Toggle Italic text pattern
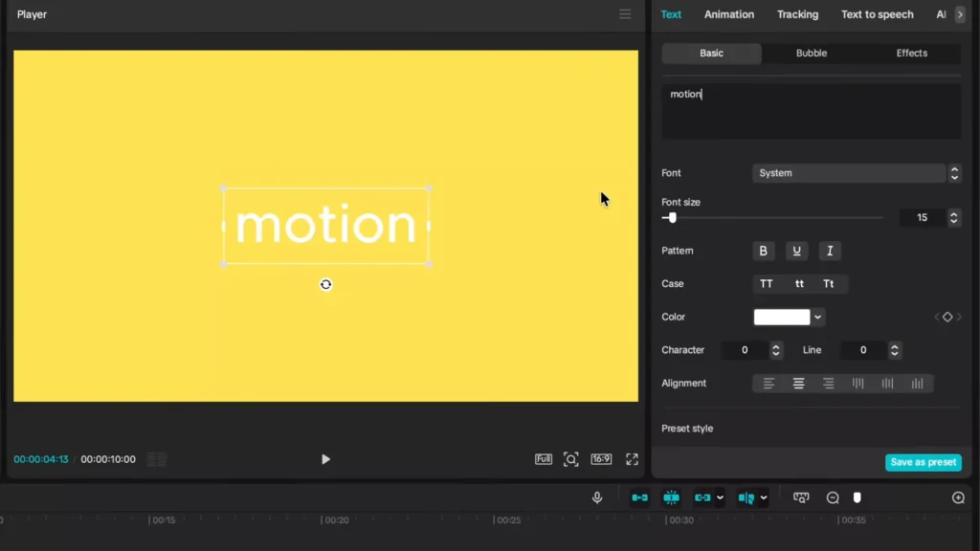Image resolution: width=980 pixels, height=551 pixels. [x=829, y=251]
